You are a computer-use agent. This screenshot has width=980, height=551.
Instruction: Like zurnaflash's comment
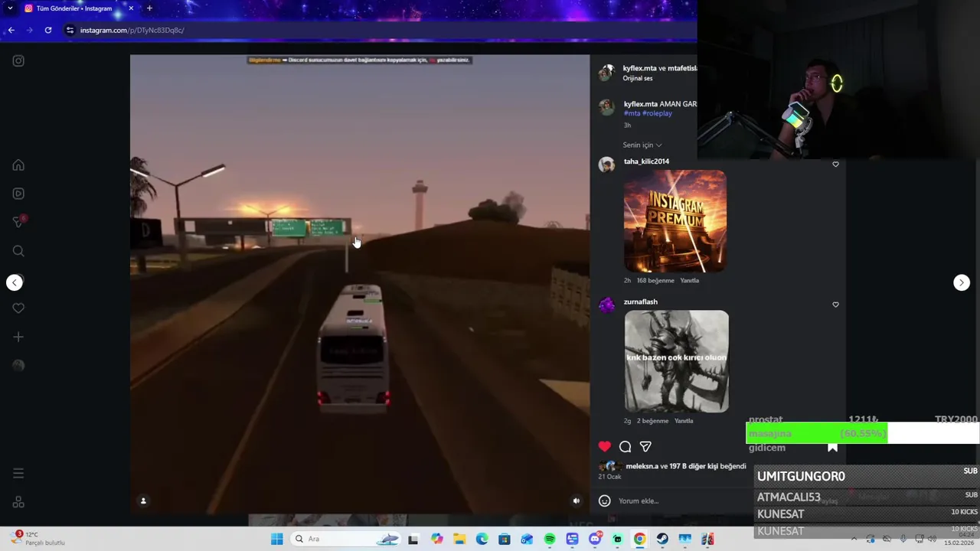835,305
